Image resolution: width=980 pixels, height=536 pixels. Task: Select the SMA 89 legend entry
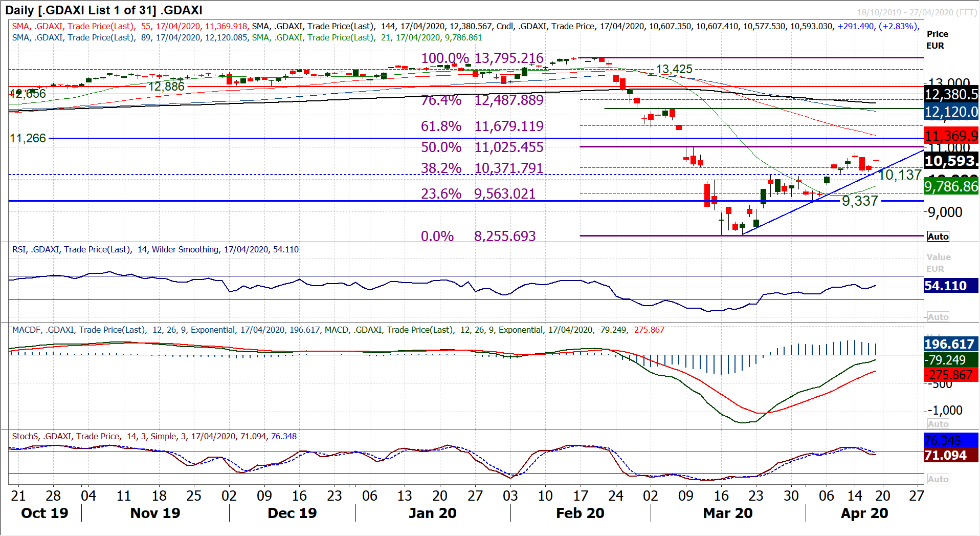tap(130, 37)
